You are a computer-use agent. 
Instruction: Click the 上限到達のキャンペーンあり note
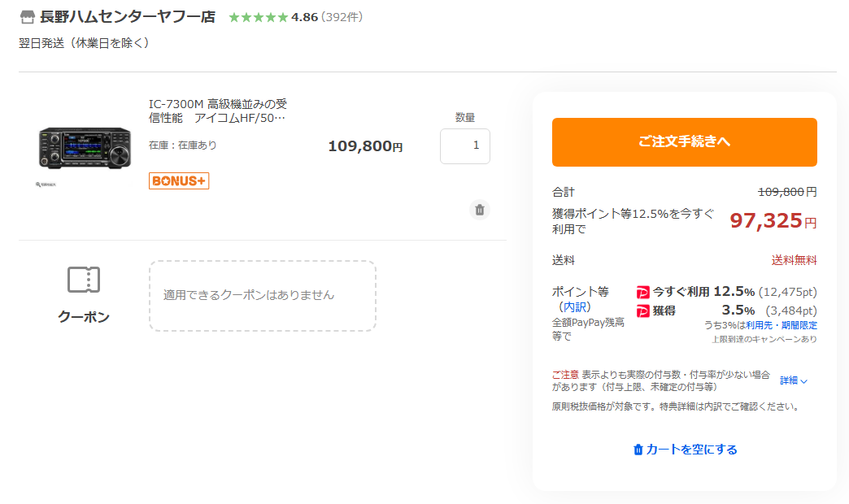pyautogui.click(x=764, y=340)
